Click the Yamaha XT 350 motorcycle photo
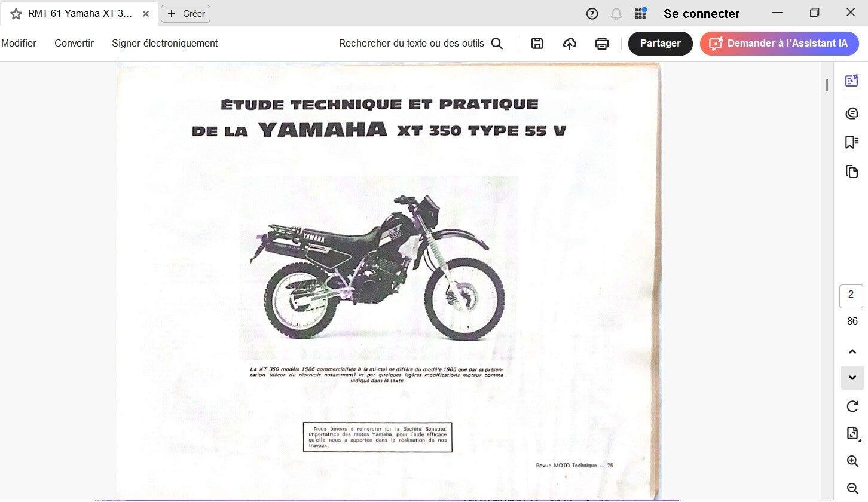868x502 pixels. pyautogui.click(x=378, y=267)
